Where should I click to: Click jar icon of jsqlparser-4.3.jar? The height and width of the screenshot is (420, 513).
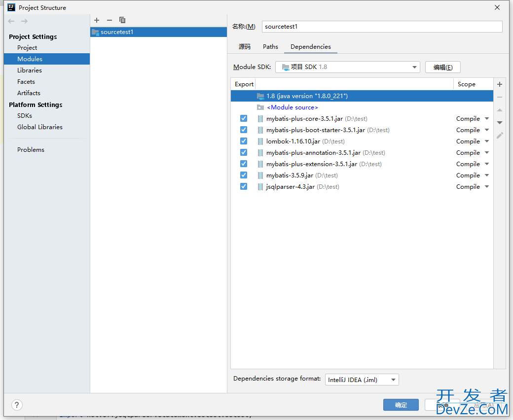coord(260,187)
